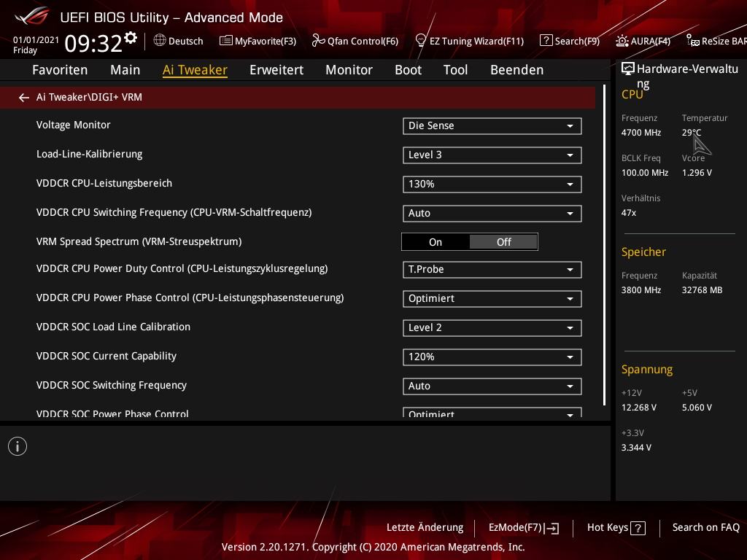The height and width of the screenshot is (560, 747).
Task: Open Hot Keys help
Action: [x=616, y=528]
